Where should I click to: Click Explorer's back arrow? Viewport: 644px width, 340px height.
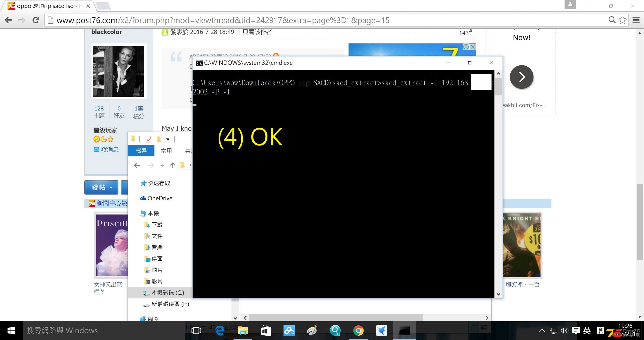tap(137, 165)
